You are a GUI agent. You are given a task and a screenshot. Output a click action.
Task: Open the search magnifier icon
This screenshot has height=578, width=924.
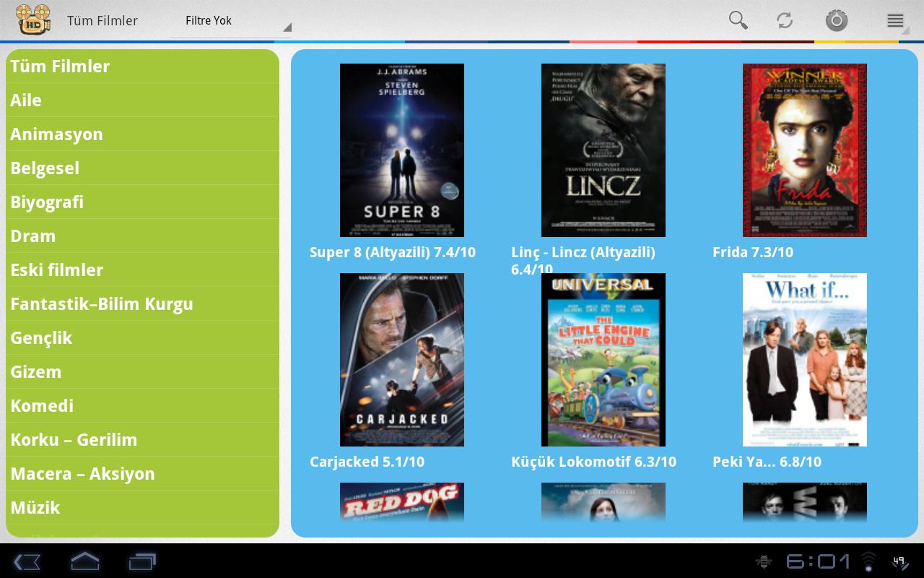738,20
